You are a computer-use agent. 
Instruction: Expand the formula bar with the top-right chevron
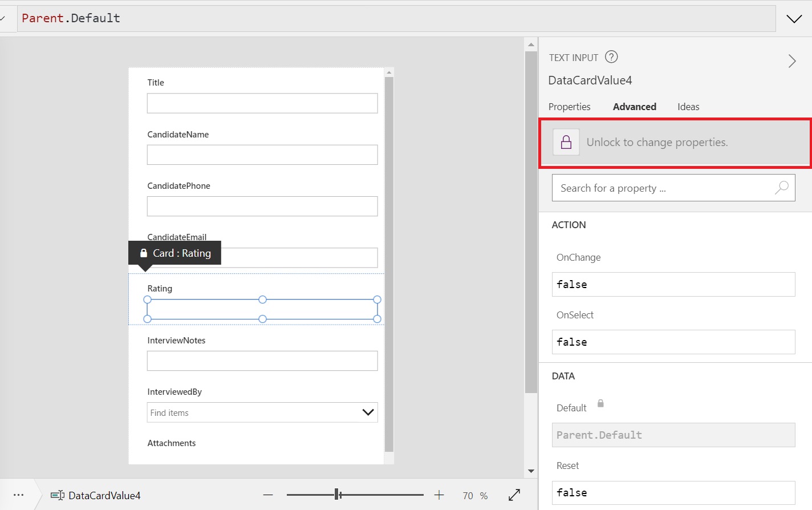click(794, 18)
